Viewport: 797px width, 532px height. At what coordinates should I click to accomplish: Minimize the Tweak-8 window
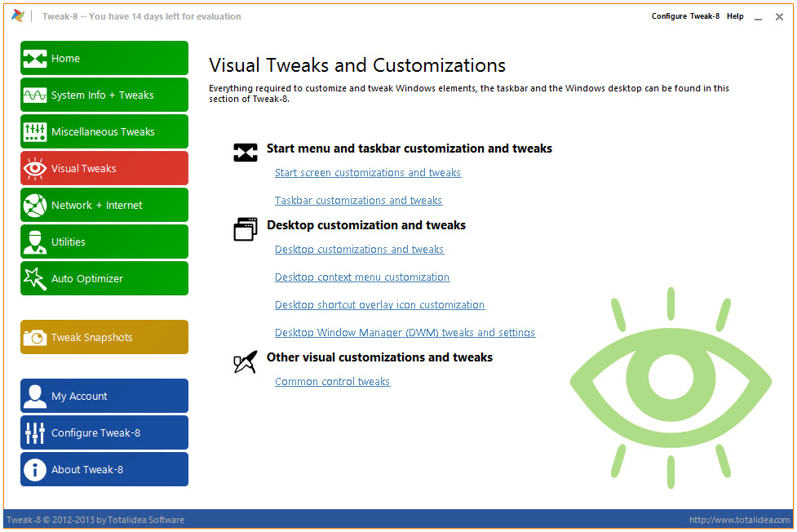(x=759, y=17)
